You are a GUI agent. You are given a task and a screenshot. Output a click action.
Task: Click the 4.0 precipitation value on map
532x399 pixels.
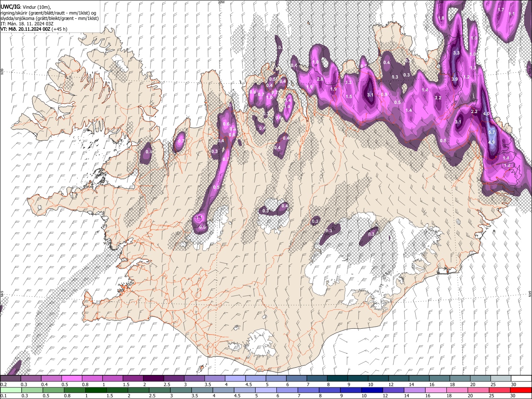click(x=487, y=113)
